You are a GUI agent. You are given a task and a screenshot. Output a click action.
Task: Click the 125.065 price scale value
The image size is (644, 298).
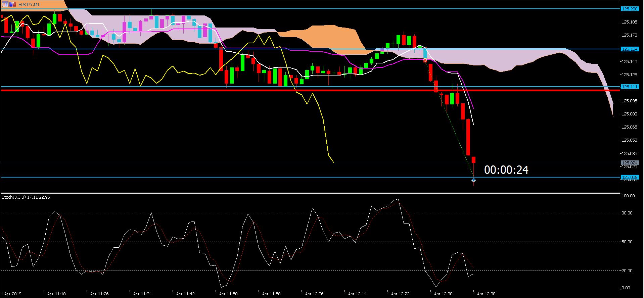pyautogui.click(x=630, y=127)
